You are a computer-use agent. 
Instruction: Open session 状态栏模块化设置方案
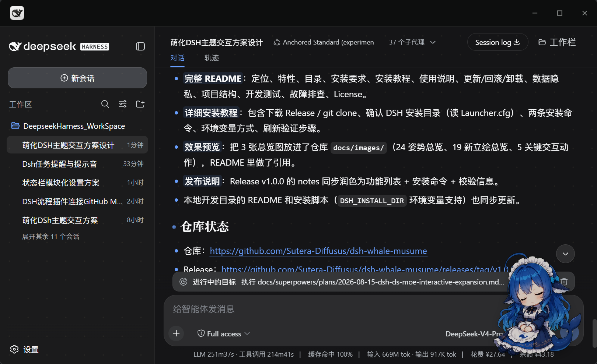point(77,183)
